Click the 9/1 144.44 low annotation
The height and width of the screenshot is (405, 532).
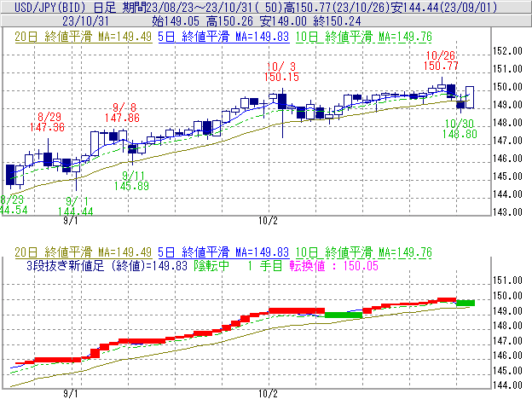point(75,206)
